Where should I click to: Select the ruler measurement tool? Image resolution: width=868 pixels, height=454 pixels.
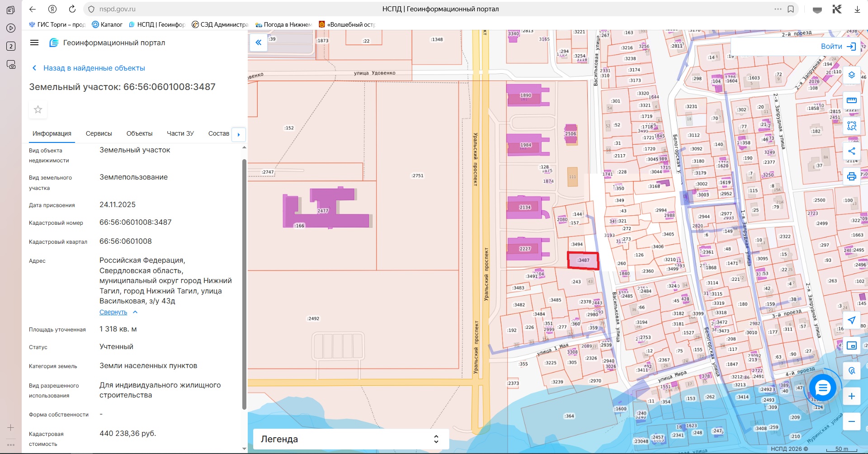(851, 100)
